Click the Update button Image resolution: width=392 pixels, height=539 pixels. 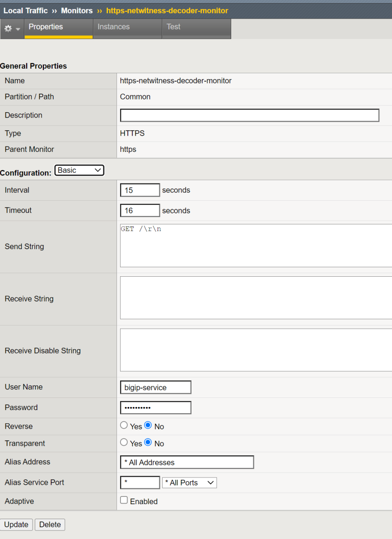[16, 525]
